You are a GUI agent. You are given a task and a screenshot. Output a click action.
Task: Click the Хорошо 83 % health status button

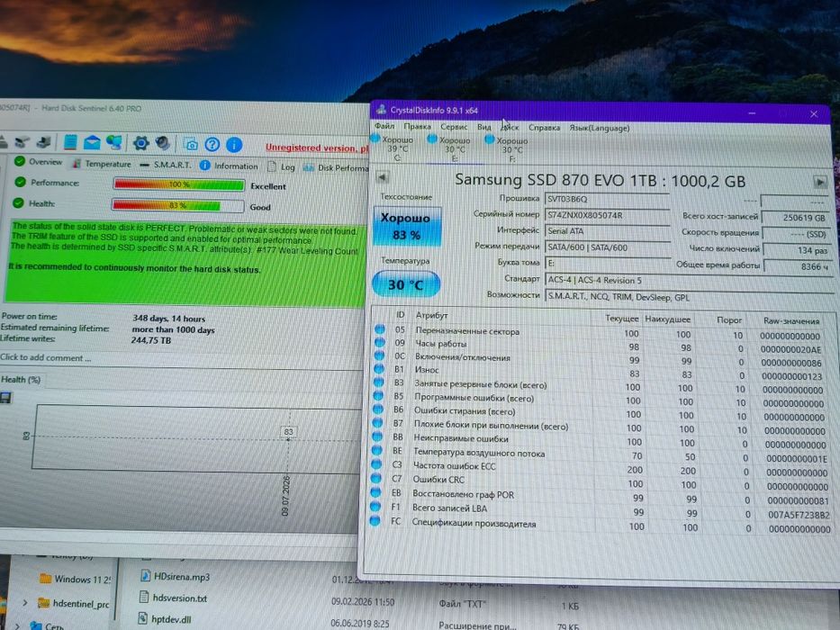coord(407,227)
